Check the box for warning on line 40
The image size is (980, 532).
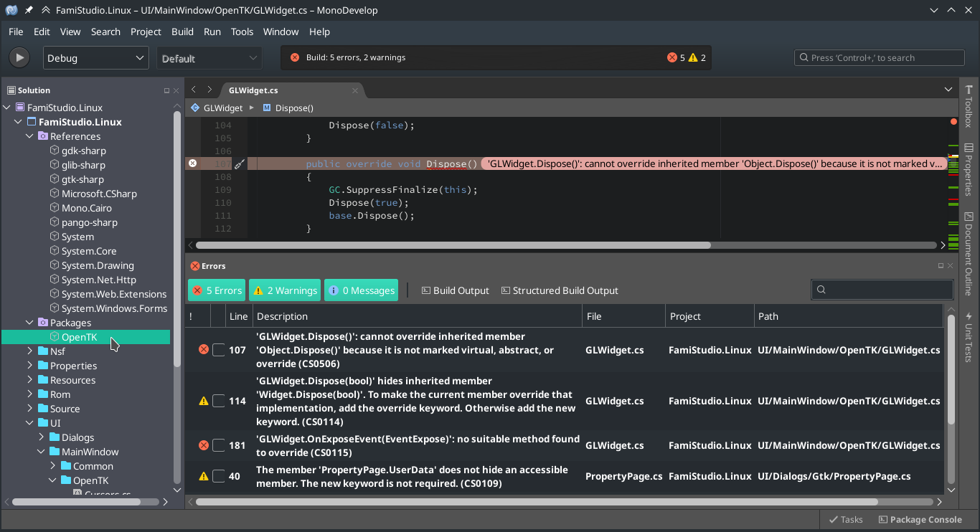(x=218, y=476)
